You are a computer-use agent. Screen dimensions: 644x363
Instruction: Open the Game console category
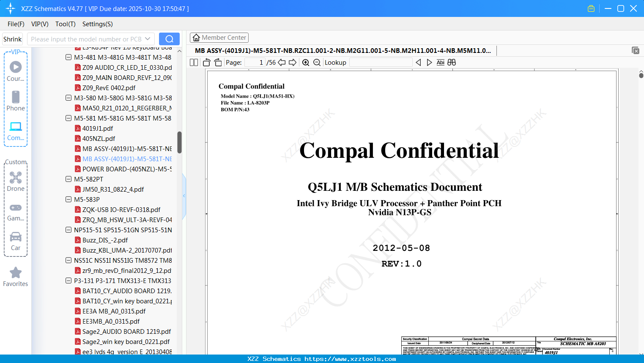(16, 212)
